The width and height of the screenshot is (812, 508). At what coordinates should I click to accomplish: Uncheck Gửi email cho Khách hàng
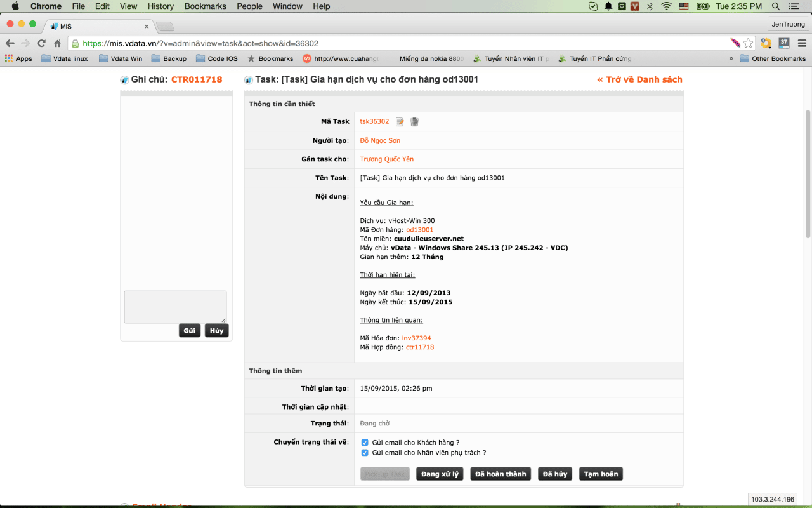click(365, 443)
